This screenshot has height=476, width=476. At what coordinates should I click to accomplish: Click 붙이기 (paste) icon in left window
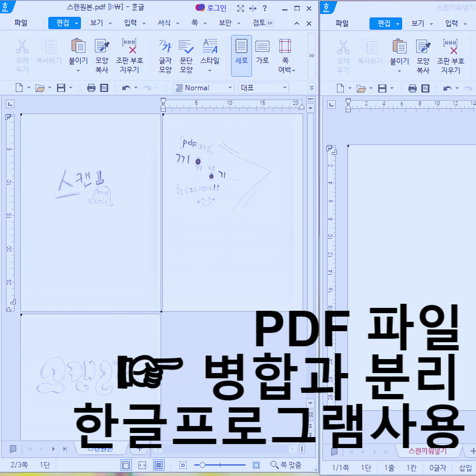(x=79, y=46)
